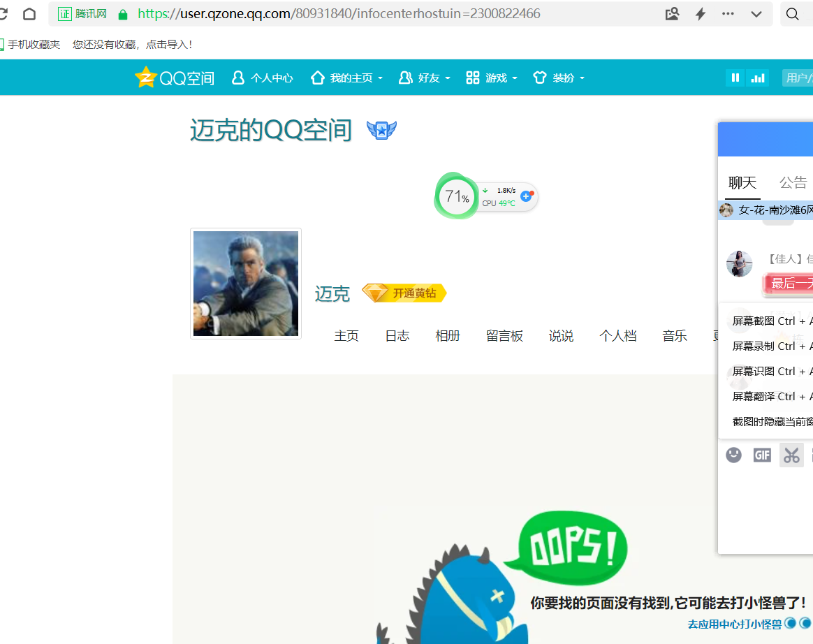Open the 相册 tab on profile
Viewport: 813px width, 644px height.
pyautogui.click(x=448, y=336)
